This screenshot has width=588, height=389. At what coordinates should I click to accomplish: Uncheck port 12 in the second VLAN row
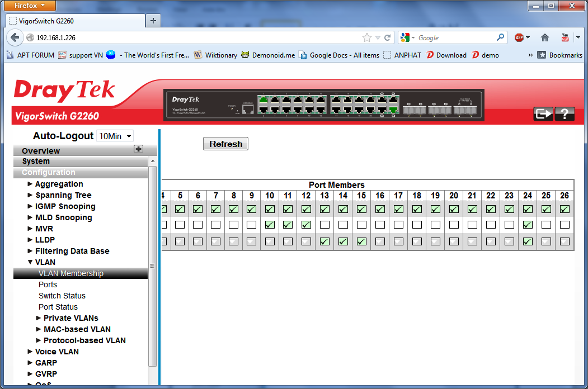tap(306, 225)
